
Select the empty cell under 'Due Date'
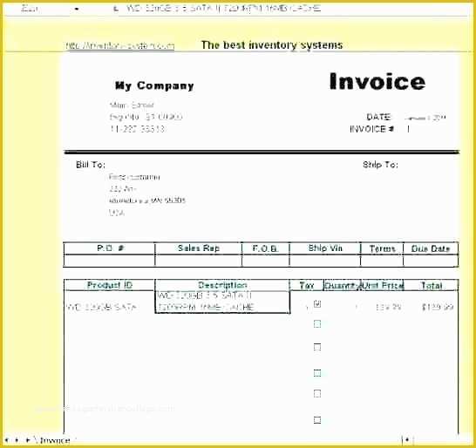tap(431, 261)
